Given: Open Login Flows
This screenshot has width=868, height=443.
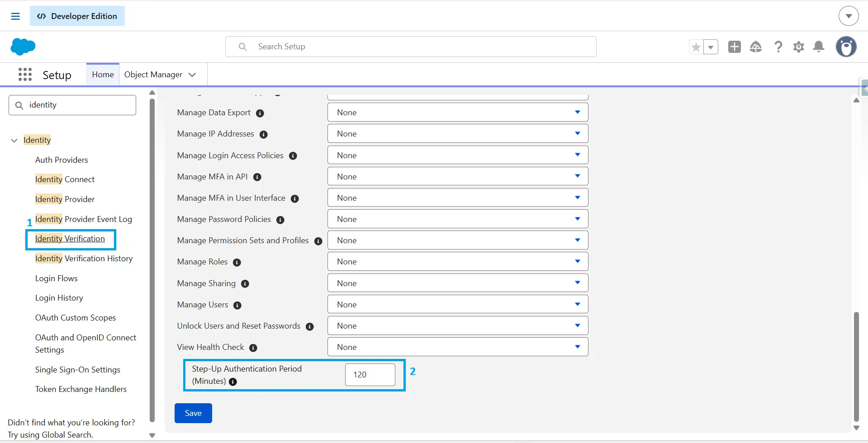Looking at the screenshot, I should pos(57,278).
